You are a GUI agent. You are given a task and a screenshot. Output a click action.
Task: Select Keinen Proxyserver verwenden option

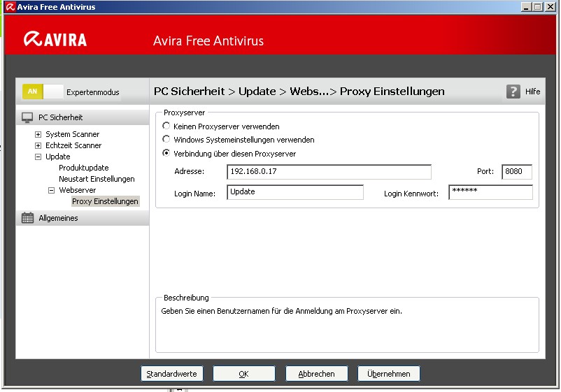click(x=166, y=126)
